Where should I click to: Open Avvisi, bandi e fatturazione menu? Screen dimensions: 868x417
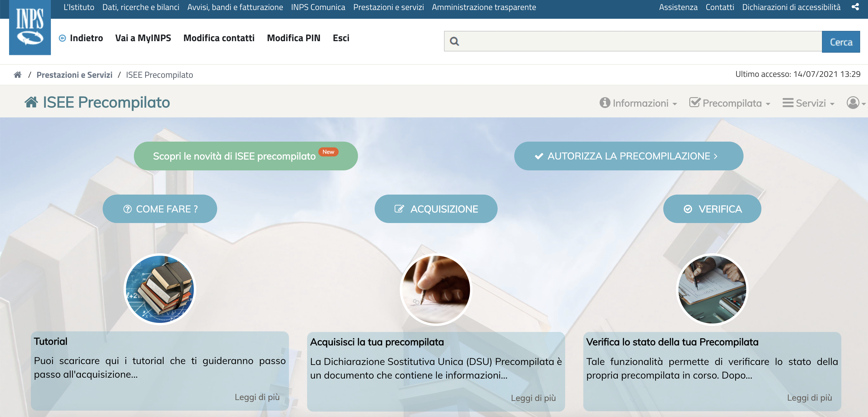pos(235,7)
